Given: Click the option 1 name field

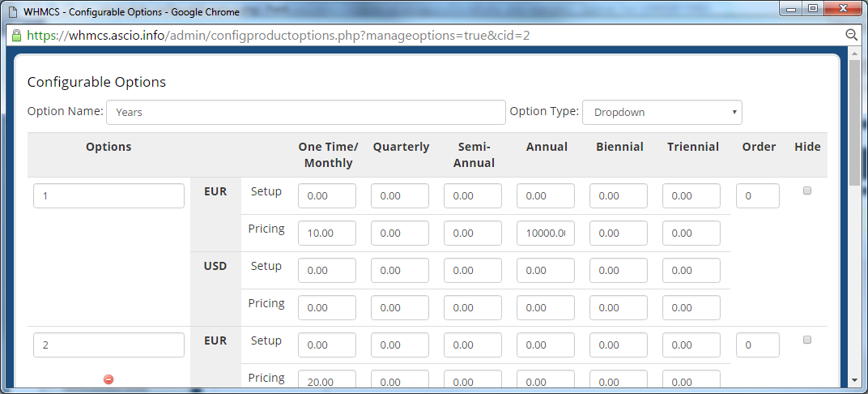Looking at the screenshot, I should tap(108, 196).
